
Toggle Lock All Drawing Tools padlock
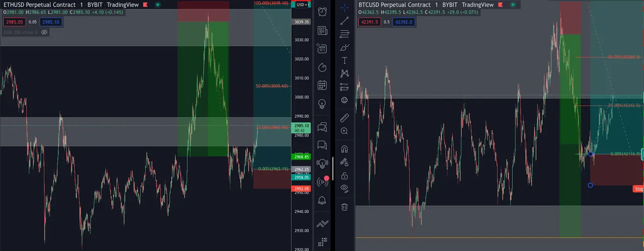(x=344, y=175)
